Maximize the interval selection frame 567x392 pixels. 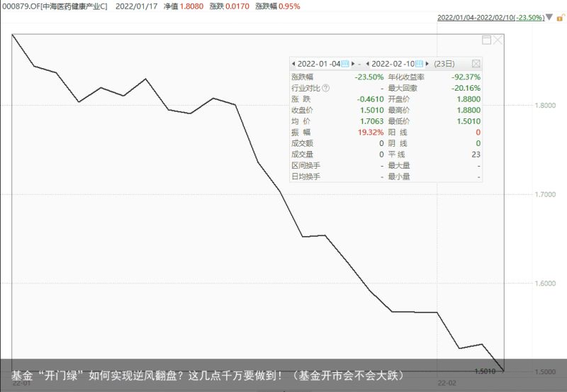pyautogui.click(x=487, y=40)
